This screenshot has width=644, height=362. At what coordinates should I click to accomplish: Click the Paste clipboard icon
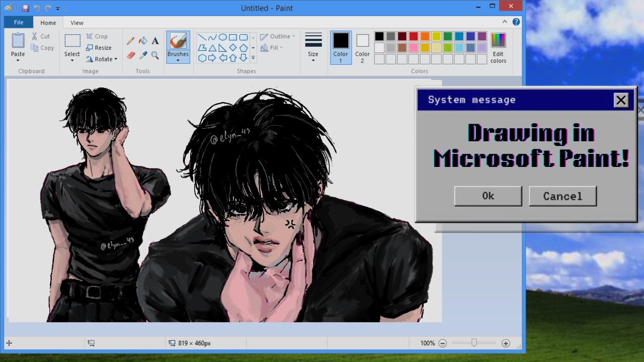tap(18, 41)
